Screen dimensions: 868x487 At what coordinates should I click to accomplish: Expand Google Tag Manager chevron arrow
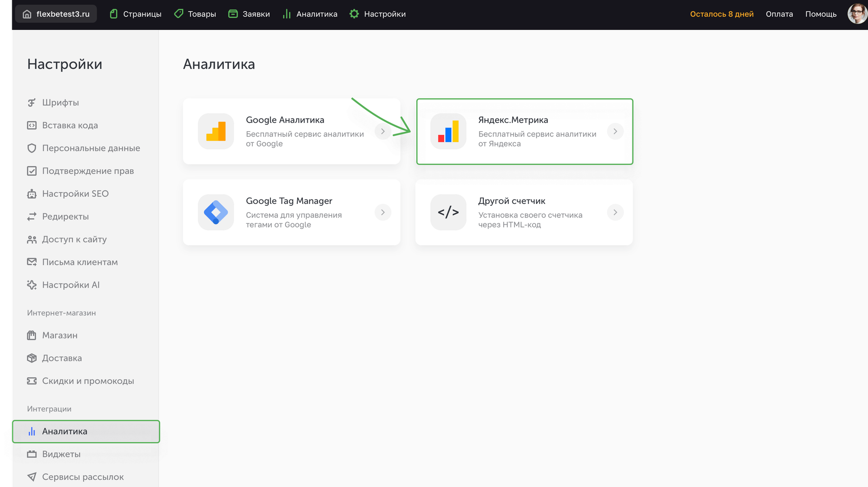(382, 212)
